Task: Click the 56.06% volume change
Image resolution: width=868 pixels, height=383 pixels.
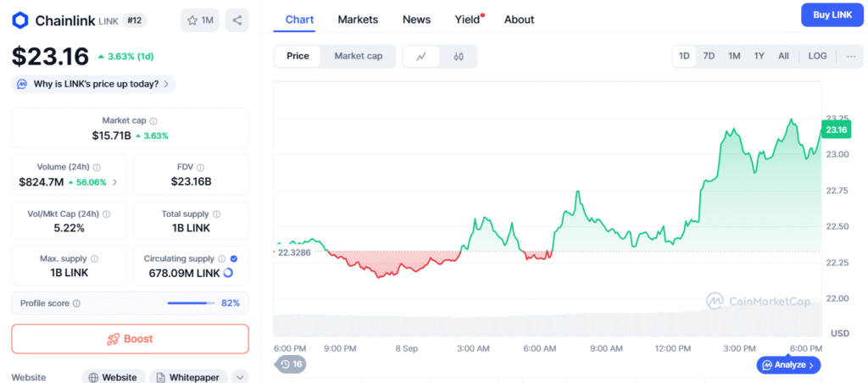Action: pyautogui.click(x=87, y=182)
